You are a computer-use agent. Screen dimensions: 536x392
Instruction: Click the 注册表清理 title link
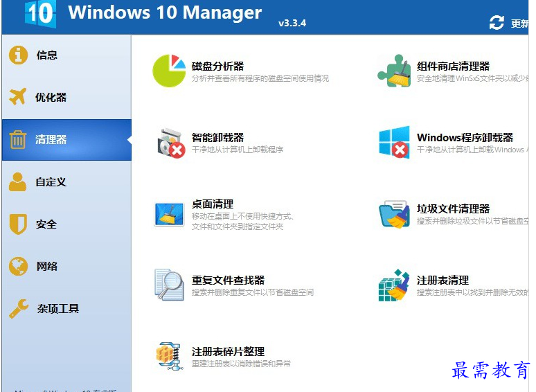coord(443,280)
